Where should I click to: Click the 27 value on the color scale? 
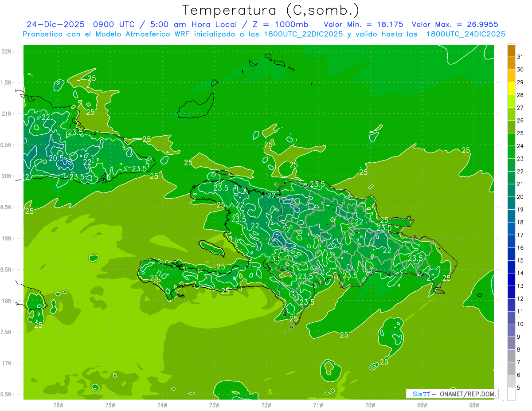520,108
